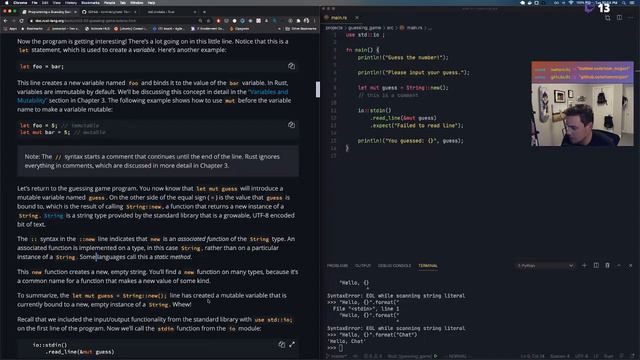Screen dimensions: 640x360
Task: Open the new tab plus button in Chrome
Action: (x=204, y=12)
